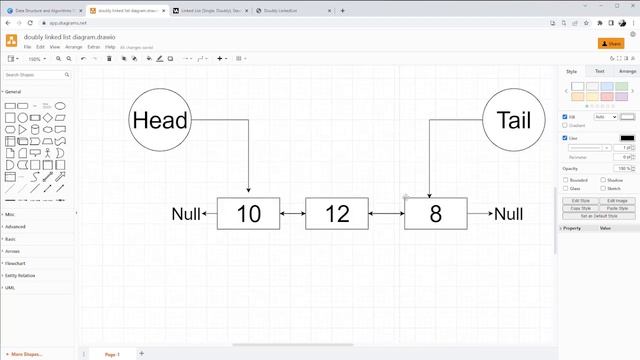Click the Shadow toolbar icon

(171, 59)
